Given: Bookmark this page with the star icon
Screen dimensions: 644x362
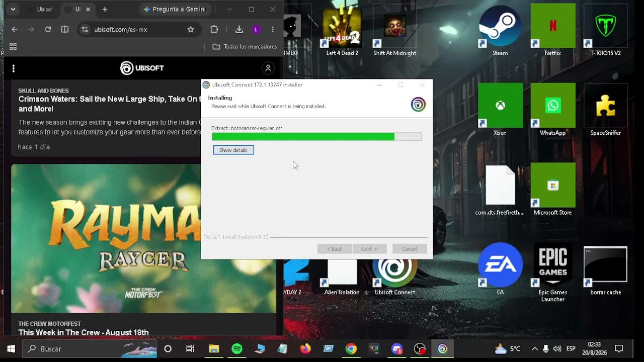Looking at the screenshot, I should [x=191, y=30].
